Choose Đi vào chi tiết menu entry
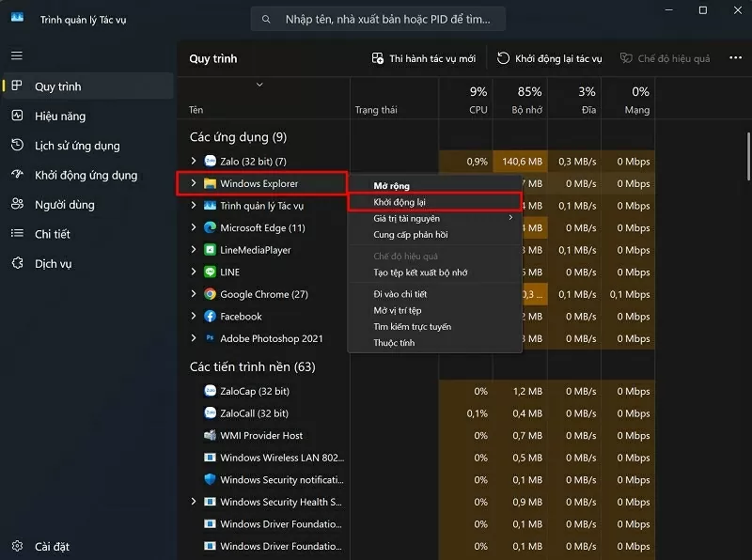Screen dimensions: 752x560 pyautogui.click(x=399, y=294)
